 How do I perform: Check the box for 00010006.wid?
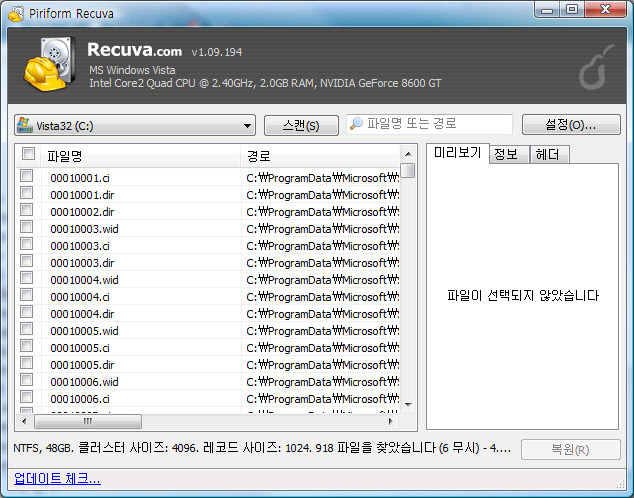pos(27,380)
